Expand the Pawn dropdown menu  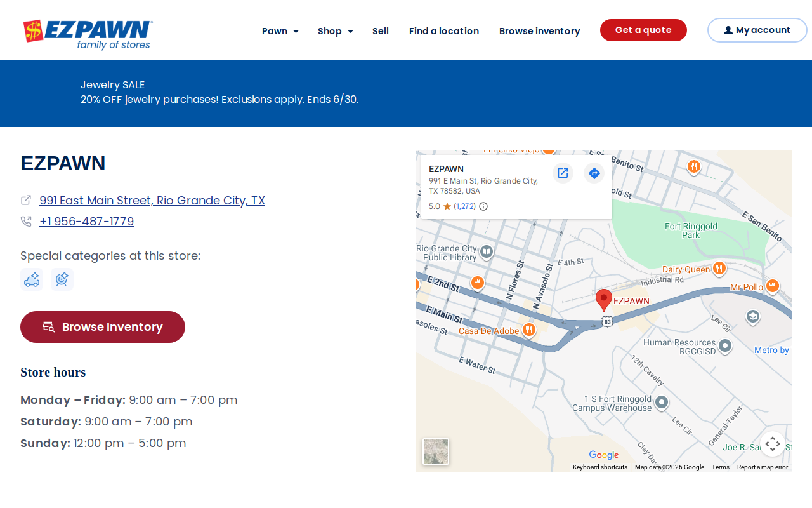(x=280, y=31)
